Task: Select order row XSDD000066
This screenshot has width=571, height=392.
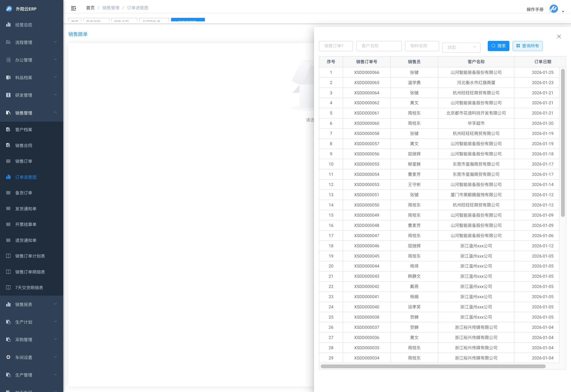Action: pyautogui.click(x=366, y=72)
